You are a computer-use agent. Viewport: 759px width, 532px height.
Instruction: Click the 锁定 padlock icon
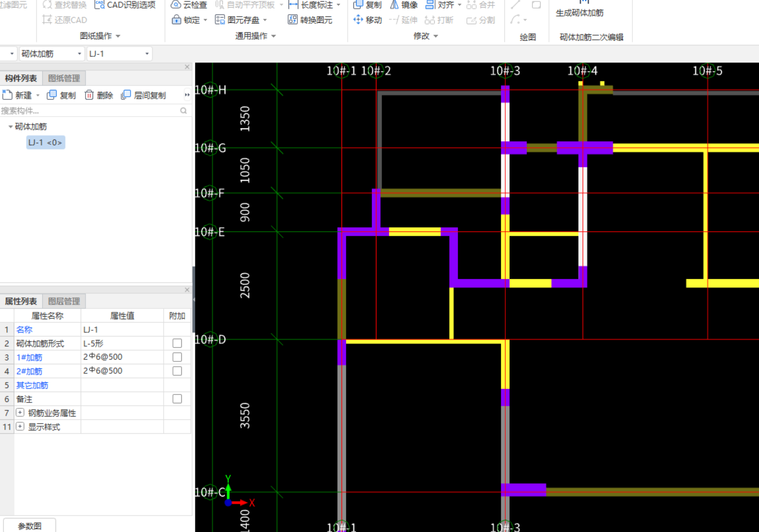point(177,20)
